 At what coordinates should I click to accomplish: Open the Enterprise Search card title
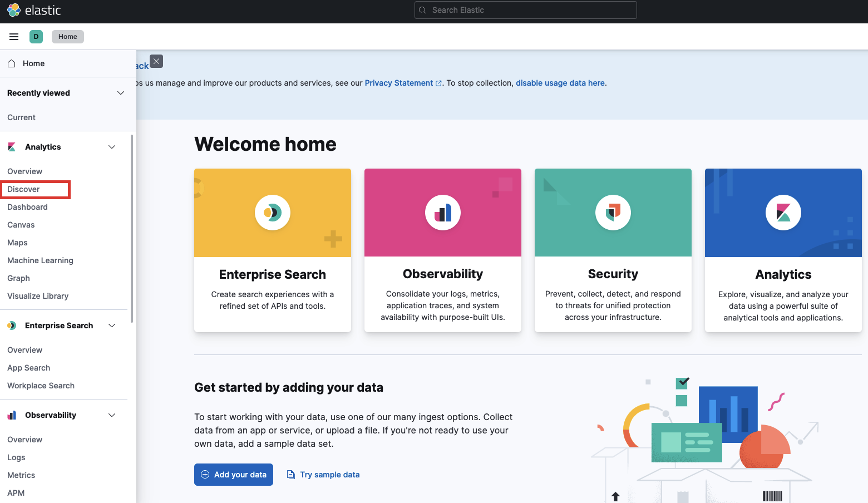click(273, 274)
